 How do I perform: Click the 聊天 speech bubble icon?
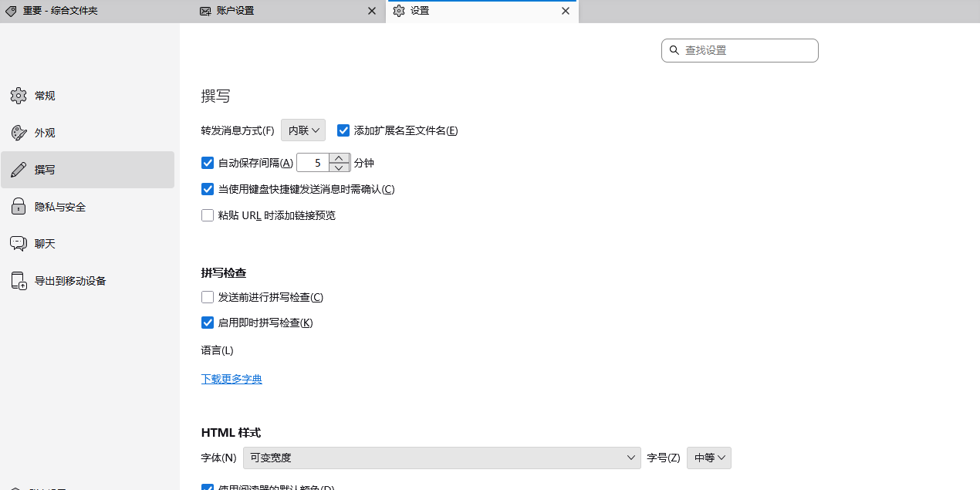click(19, 244)
